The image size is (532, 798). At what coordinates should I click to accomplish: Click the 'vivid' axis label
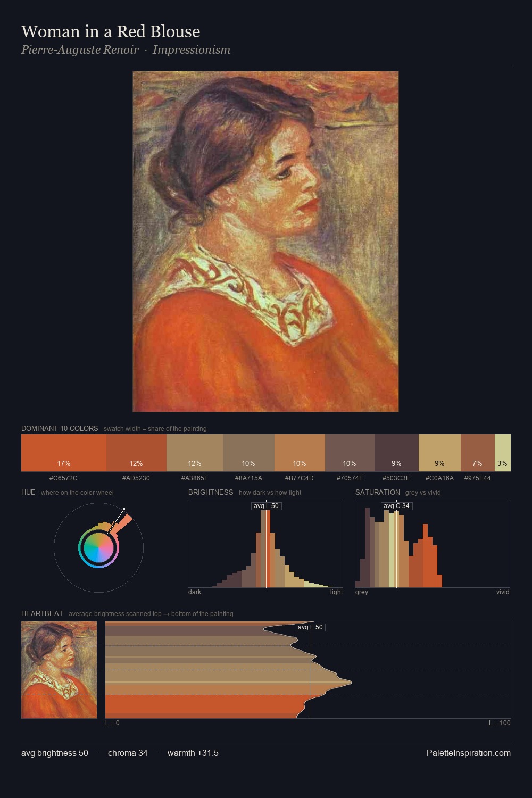pos(503,592)
